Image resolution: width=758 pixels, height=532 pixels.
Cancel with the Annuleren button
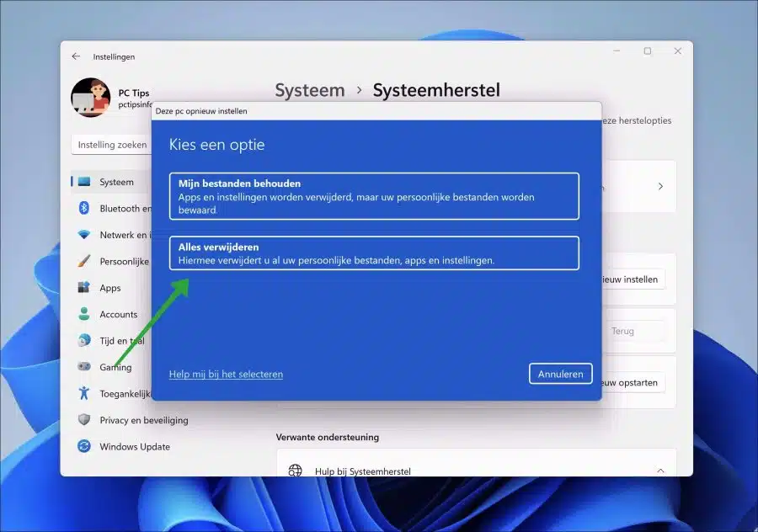pos(560,374)
